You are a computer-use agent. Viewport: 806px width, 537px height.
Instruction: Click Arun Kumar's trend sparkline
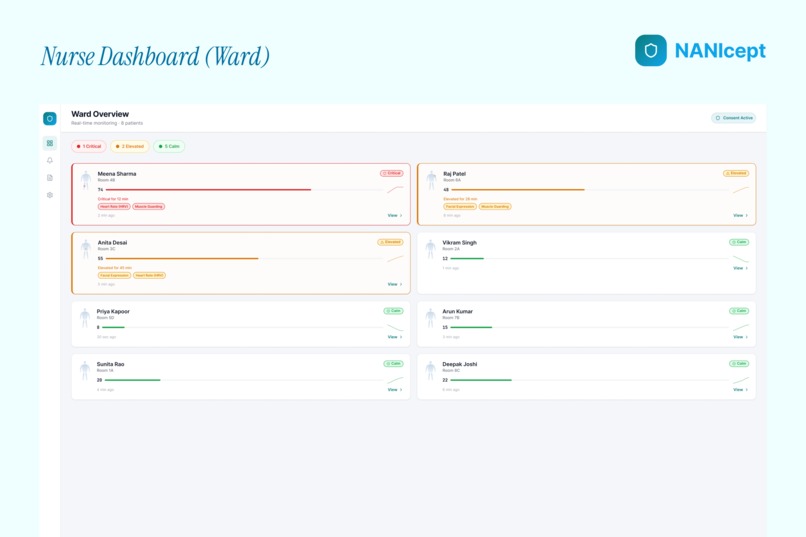(741, 327)
